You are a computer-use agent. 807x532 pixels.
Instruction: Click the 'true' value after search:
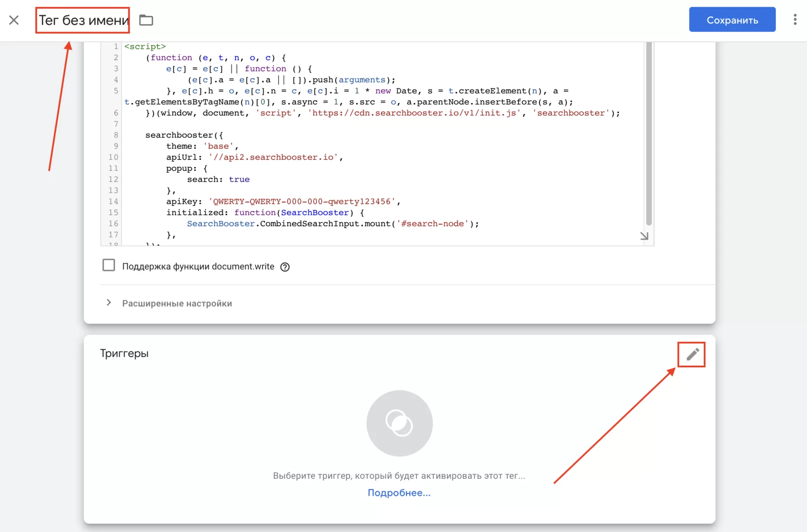pos(239,180)
